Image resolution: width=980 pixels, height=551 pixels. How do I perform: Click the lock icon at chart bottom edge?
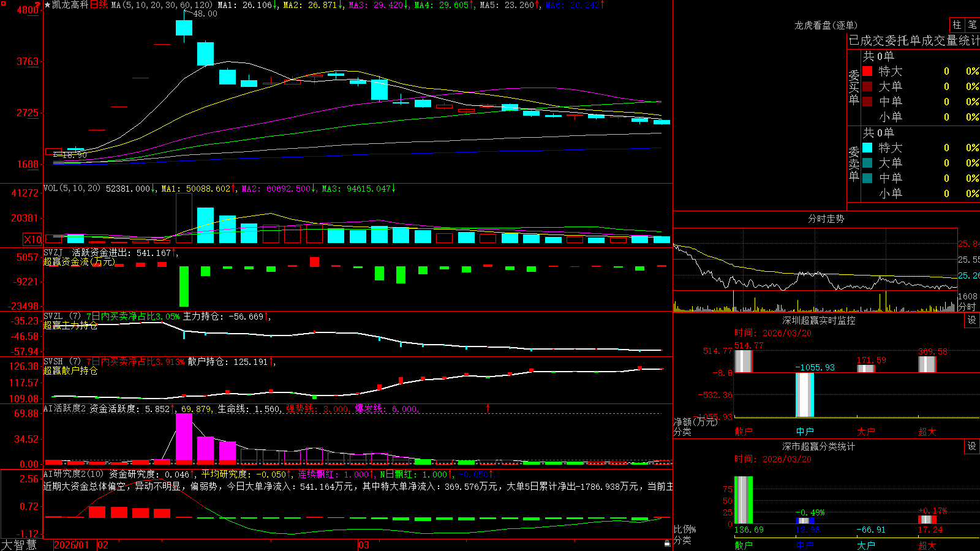point(667,543)
